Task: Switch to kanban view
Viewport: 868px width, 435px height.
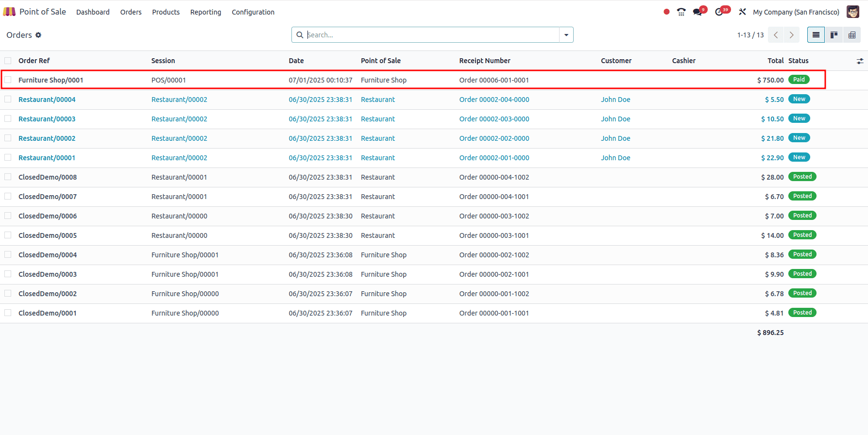Action: [x=834, y=35]
